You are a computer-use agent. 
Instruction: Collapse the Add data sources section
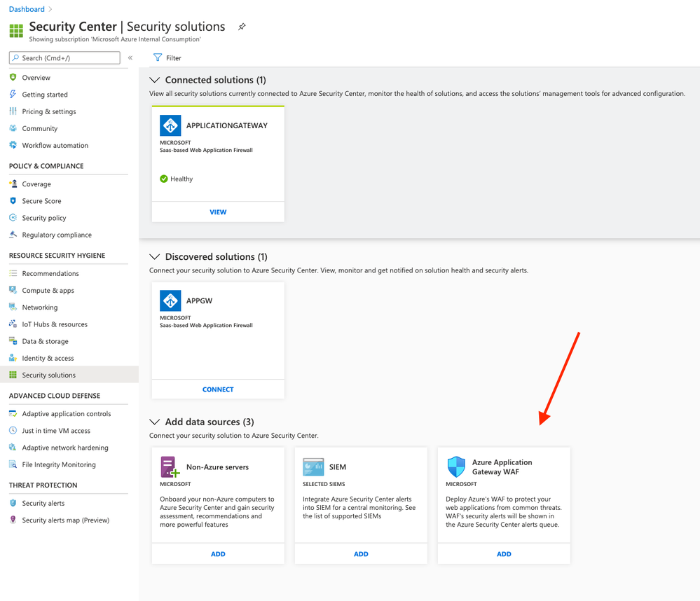[x=154, y=422]
